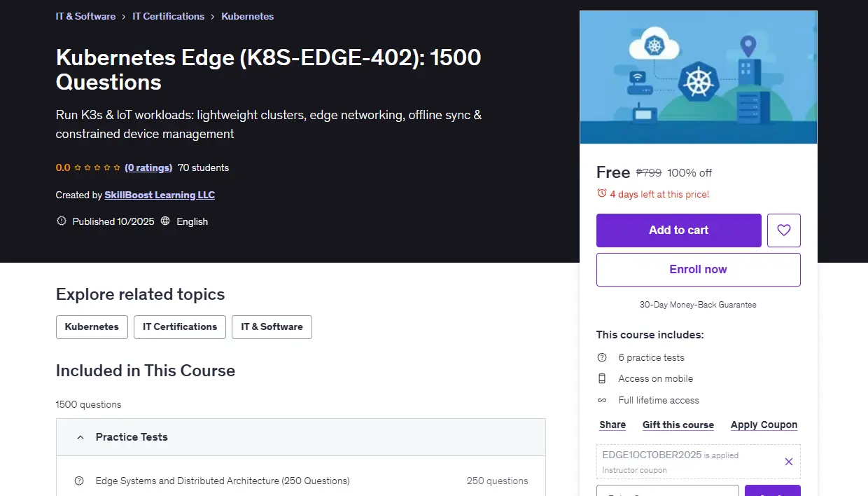
Task: Click the original ₱799 strikethrough price
Action: (649, 172)
